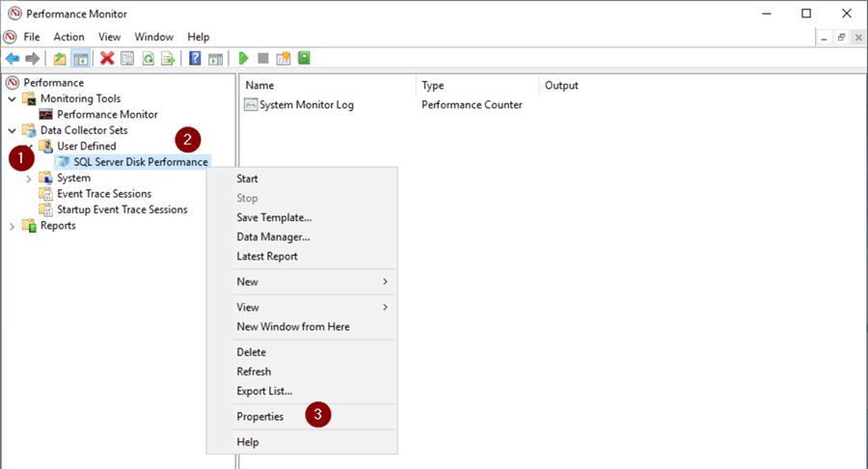The height and width of the screenshot is (469, 868).
Task: Click the green report book toolbar icon
Action: click(304, 58)
